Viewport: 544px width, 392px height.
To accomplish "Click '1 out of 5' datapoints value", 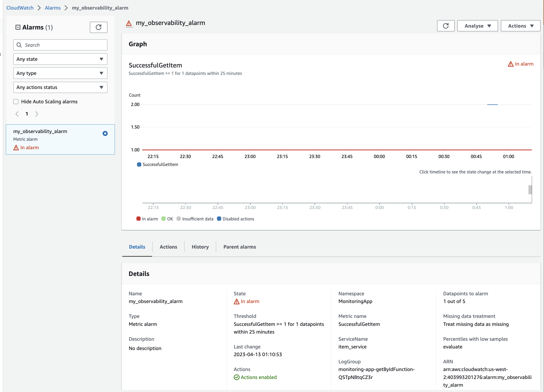I will 454,301.
